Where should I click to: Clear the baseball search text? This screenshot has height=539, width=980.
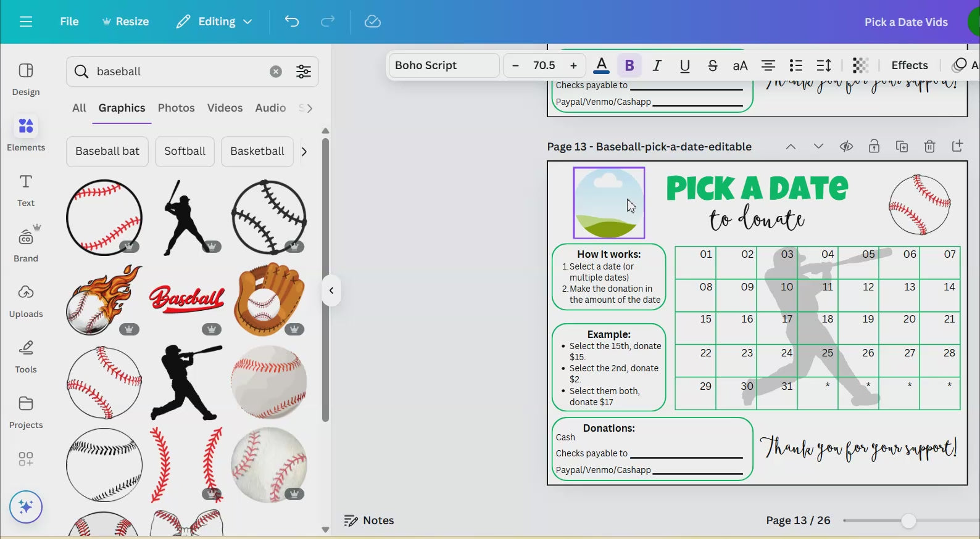(276, 72)
